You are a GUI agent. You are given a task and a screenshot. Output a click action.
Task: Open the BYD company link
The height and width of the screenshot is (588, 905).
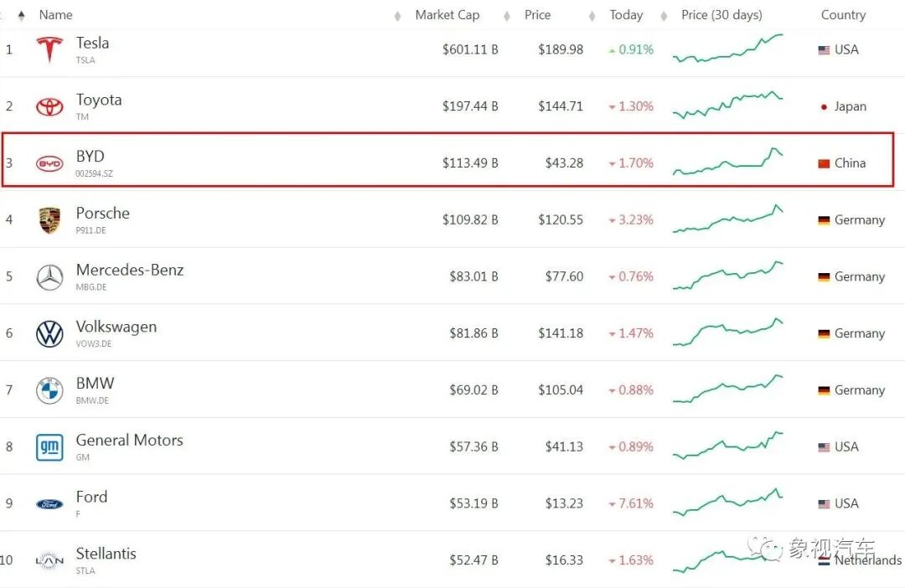[90, 157]
